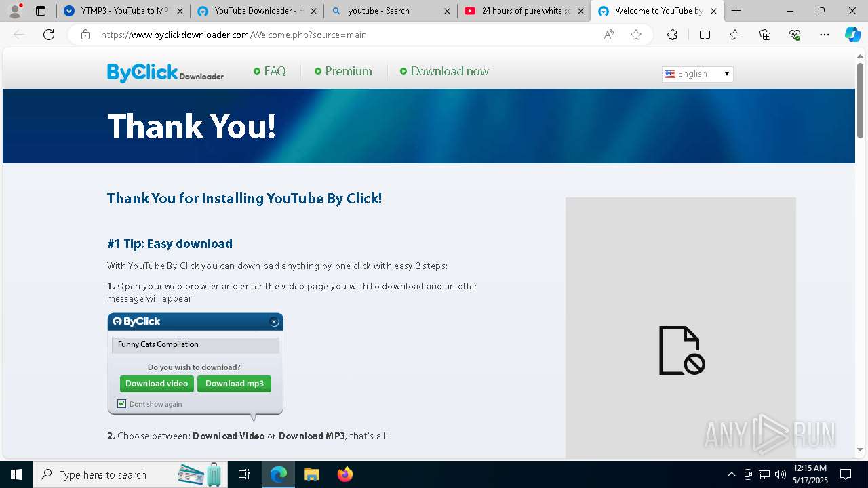Toggle the Dont show again checkbox
Viewport: 868px width, 488px height.
coord(122,403)
